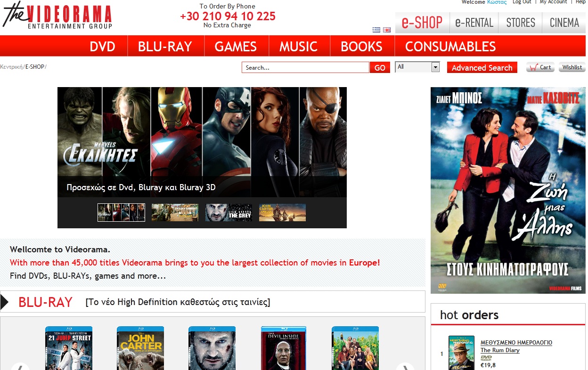Open John Carter Blu-ray cover
The image size is (588, 370).
tap(140, 348)
